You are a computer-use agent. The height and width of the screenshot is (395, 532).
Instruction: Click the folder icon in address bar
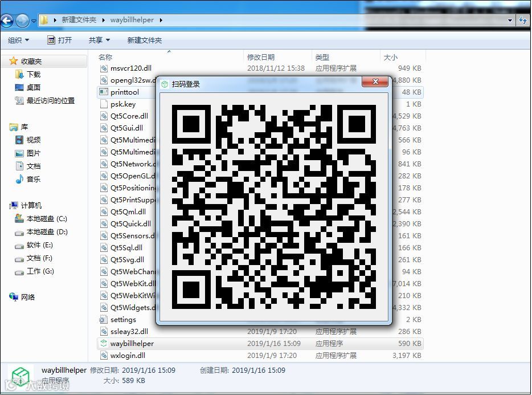[44, 20]
